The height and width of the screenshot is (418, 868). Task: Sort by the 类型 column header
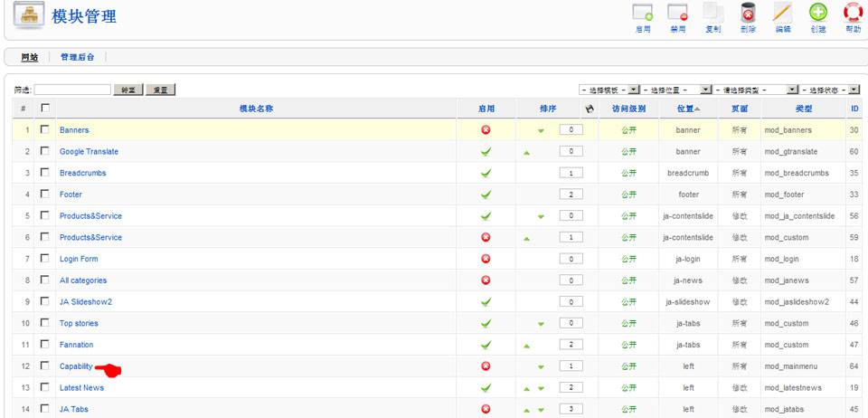804,109
